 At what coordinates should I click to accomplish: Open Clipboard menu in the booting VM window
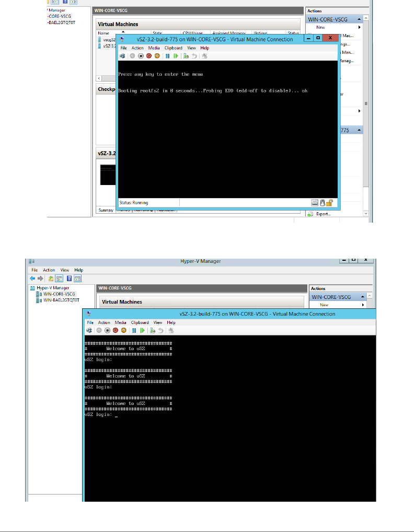point(174,48)
